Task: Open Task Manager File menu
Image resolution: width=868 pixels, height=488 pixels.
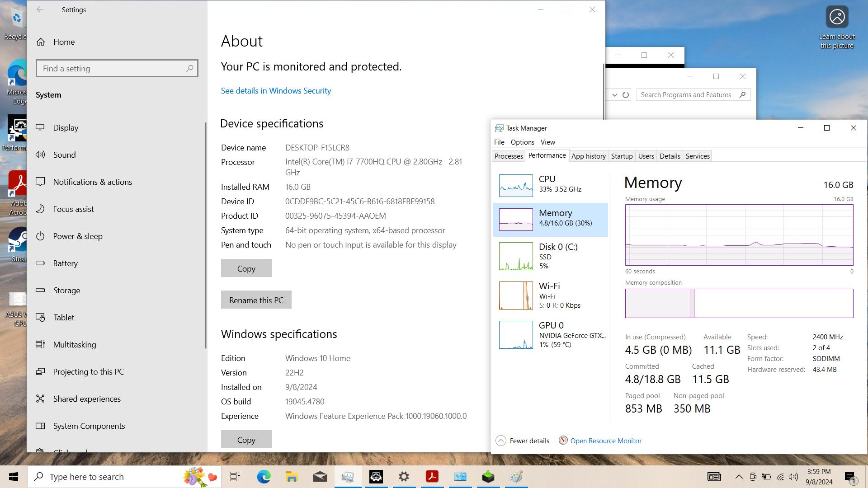Action: click(499, 142)
